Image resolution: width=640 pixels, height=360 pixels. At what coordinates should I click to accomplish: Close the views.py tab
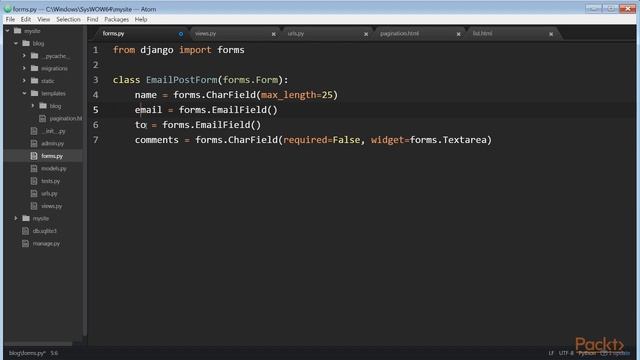(273, 34)
